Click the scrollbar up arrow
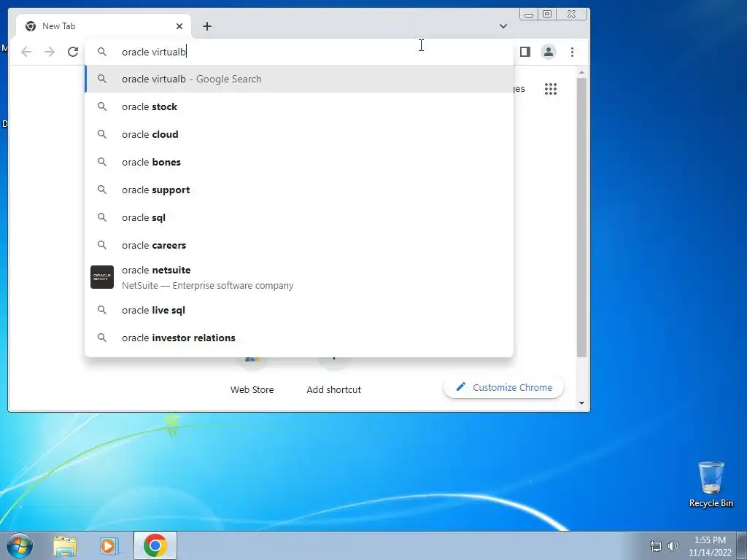The height and width of the screenshot is (560, 747). tap(581, 72)
